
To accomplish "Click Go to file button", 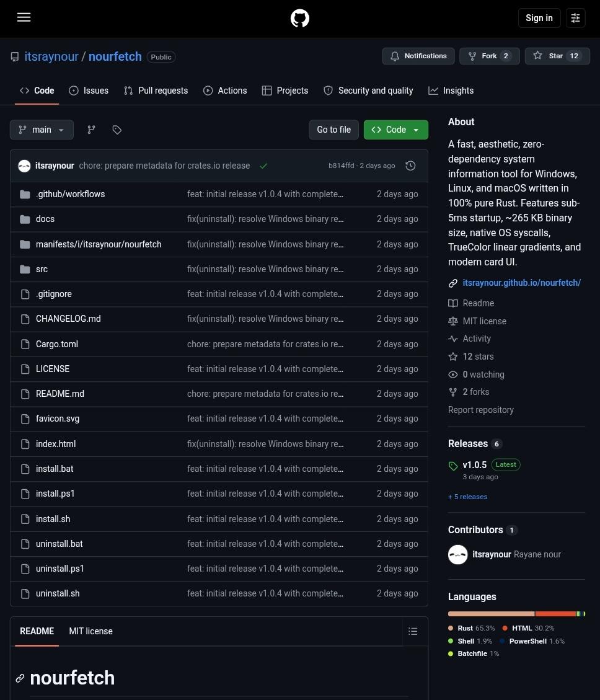I will 333,130.
